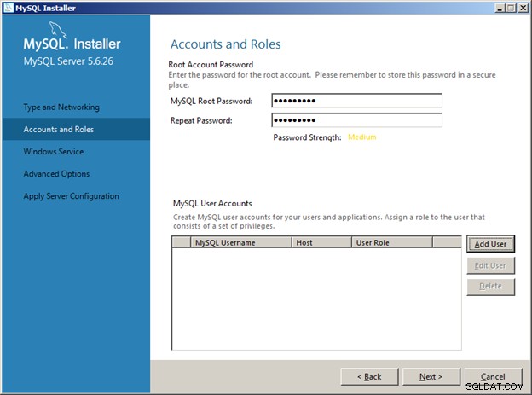Sort by the User Role column header

click(392, 242)
